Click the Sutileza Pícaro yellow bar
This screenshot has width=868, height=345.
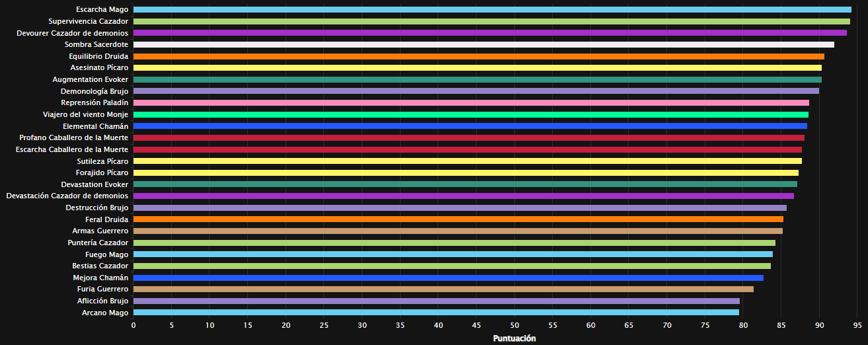[467, 161]
